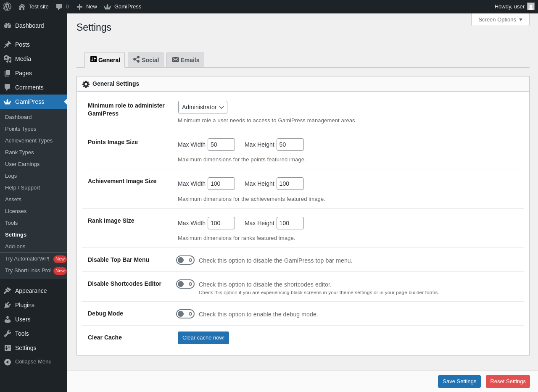The height and width of the screenshot is (392, 538).
Task: Click the Save Settings button
Action: pos(459,381)
